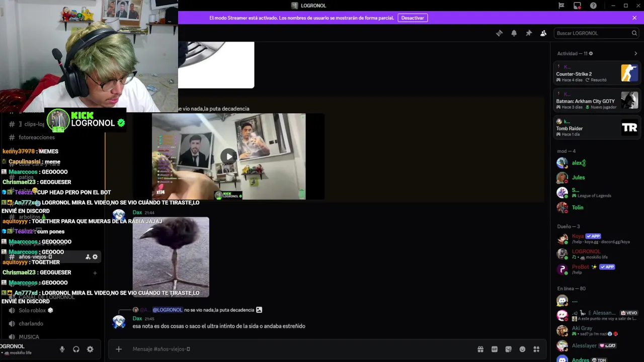Toggle headphones deafen in user panel
644x362 pixels.
point(76,349)
